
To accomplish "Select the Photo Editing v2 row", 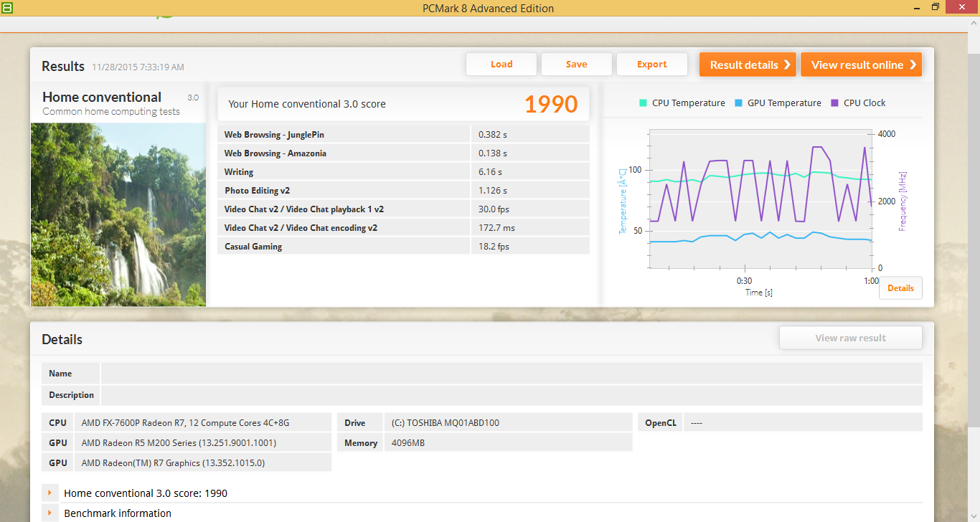I will click(403, 191).
